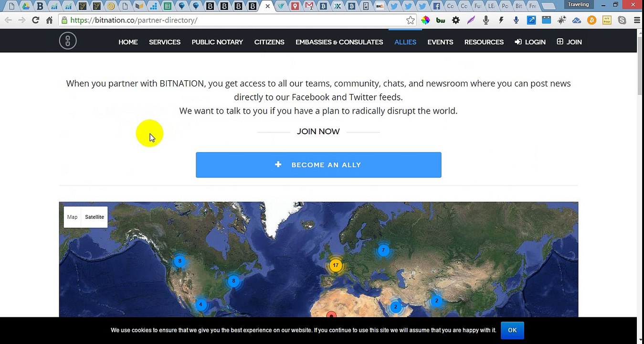Switch to the tab labeled Fre
The image size is (644, 344).
tap(533, 6)
